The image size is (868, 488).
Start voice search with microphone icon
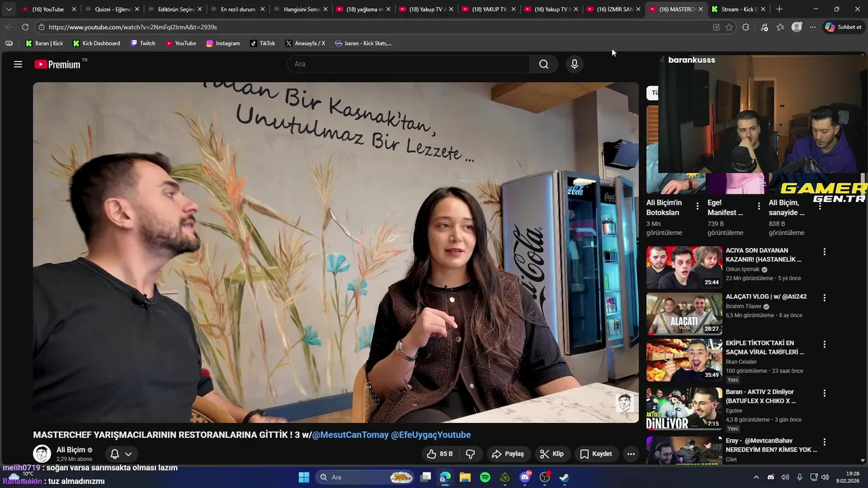click(574, 64)
